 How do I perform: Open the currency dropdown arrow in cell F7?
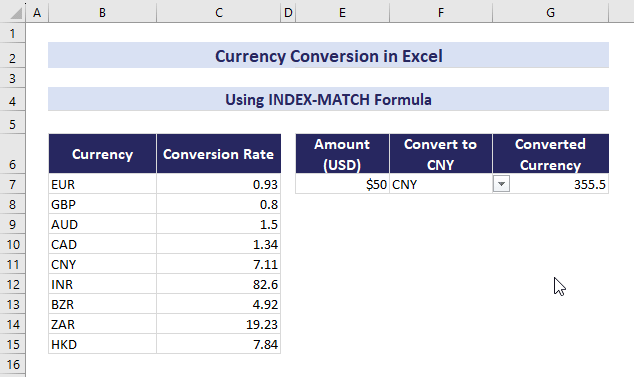[x=501, y=184]
